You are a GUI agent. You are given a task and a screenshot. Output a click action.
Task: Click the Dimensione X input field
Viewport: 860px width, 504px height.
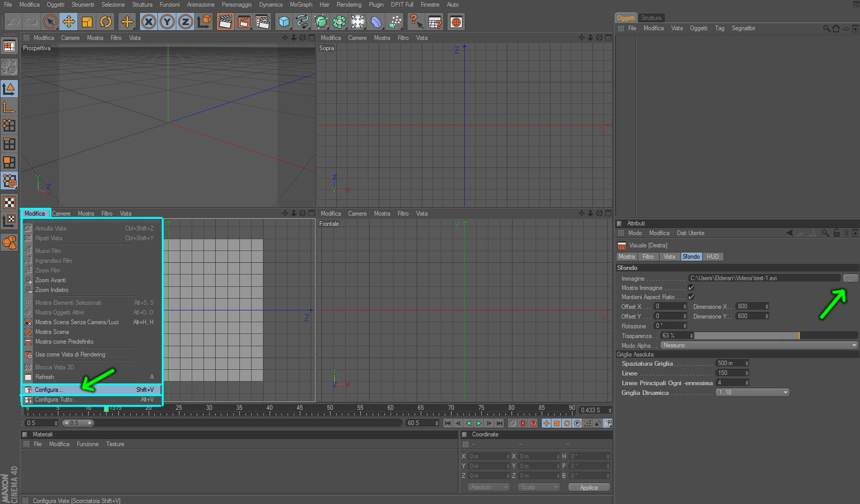click(x=750, y=306)
